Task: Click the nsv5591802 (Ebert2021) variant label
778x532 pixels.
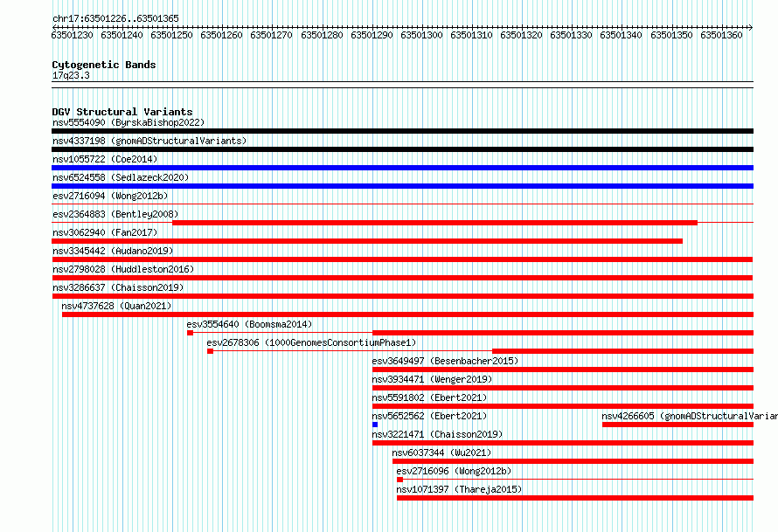Action: tap(430, 397)
